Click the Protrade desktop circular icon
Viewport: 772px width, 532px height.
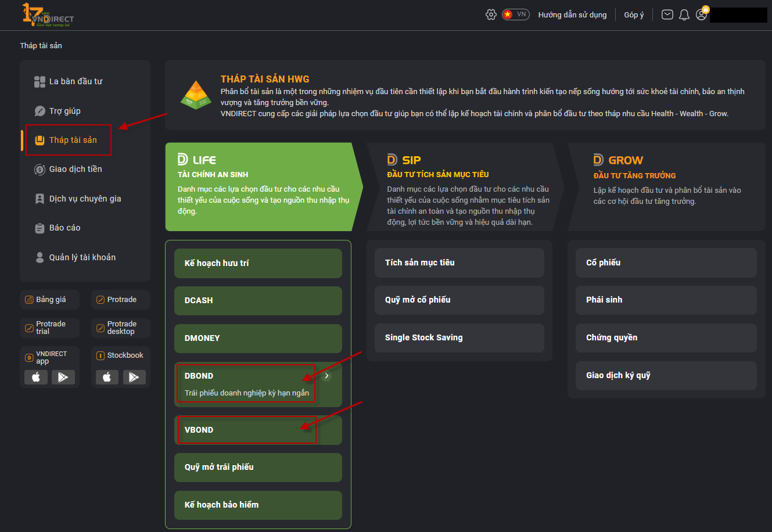click(100, 328)
